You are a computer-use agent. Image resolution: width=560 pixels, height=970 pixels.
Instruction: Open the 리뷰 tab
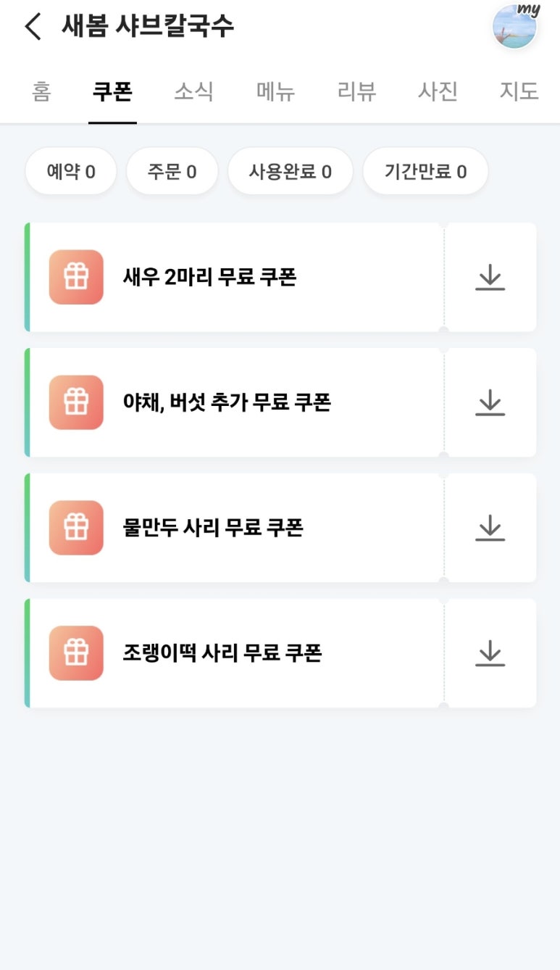357,92
